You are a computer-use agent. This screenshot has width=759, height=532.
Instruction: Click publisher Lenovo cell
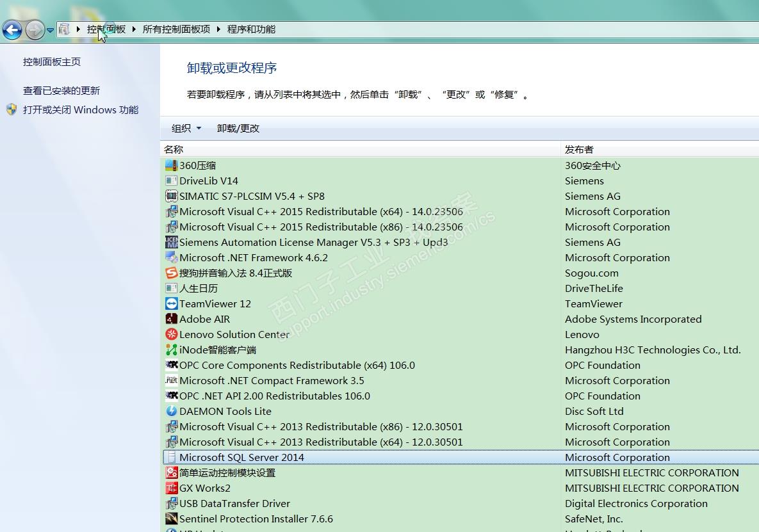pyautogui.click(x=582, y=334)
